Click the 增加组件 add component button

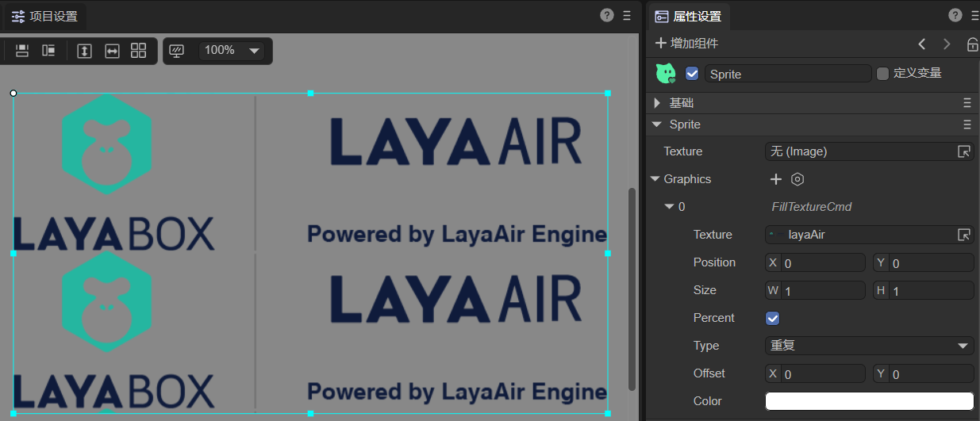[686, 44]
